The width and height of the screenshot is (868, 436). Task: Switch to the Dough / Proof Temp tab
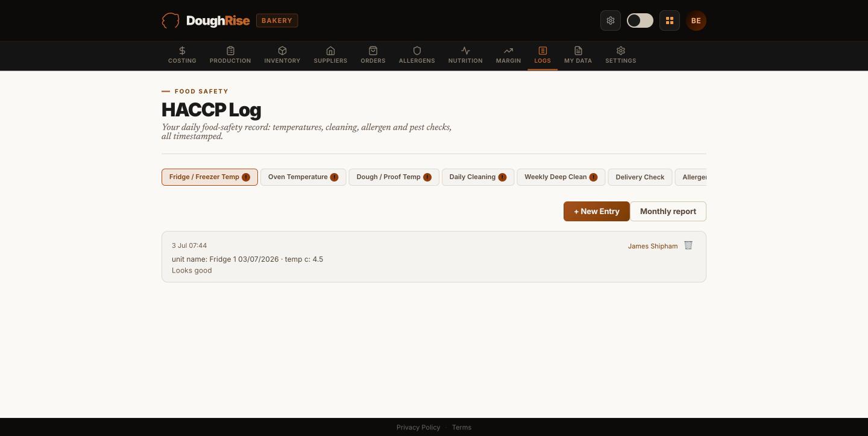click(394, 177)
